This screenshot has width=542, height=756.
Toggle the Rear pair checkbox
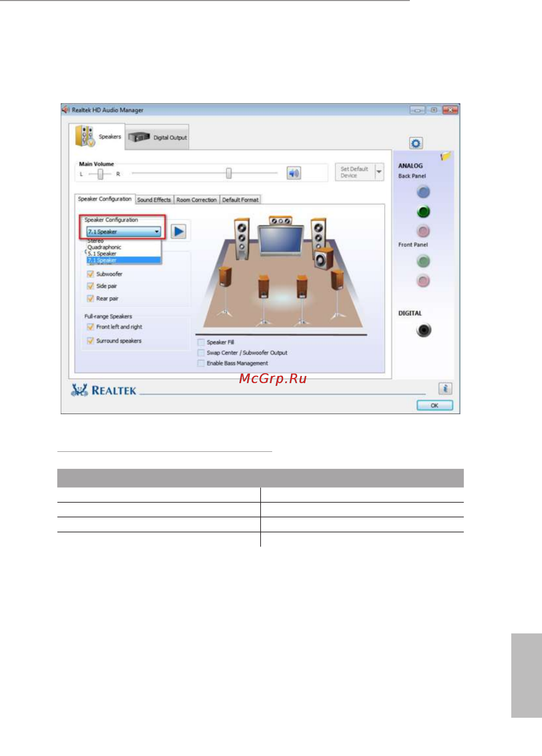[x=91, y=298]
